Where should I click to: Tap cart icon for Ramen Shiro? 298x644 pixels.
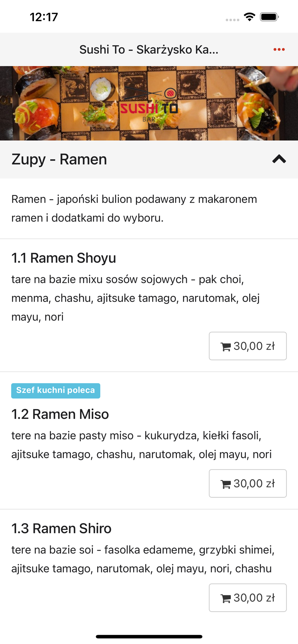pos(225,598)
